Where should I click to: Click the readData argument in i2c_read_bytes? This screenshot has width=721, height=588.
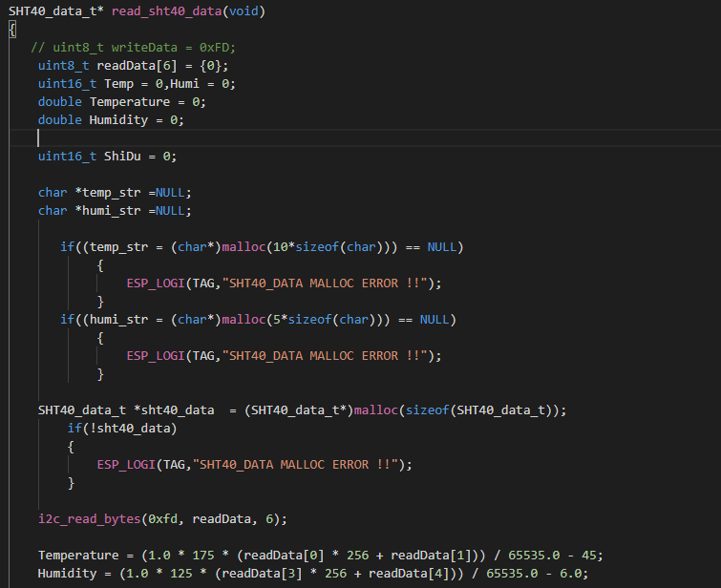tap(222, 519)
